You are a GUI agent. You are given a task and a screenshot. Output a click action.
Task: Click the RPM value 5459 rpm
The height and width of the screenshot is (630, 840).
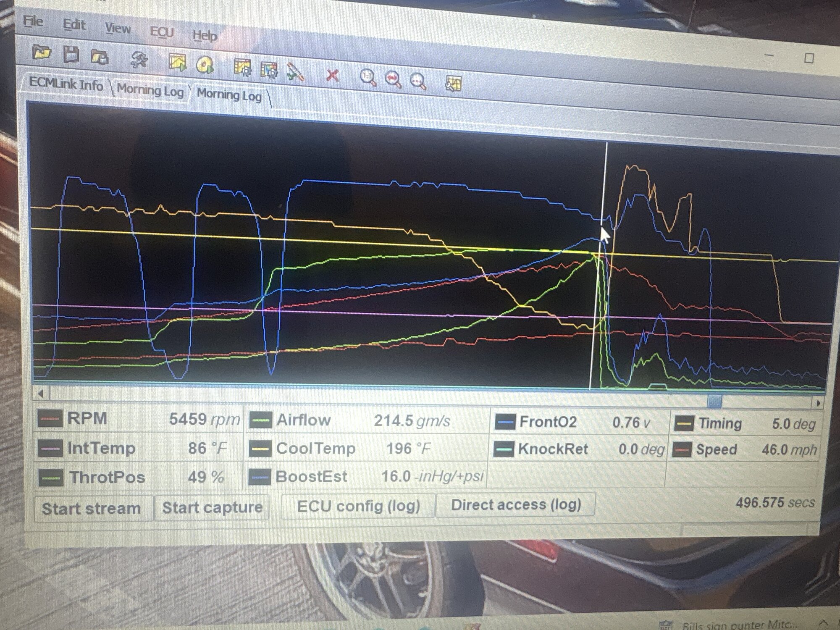pos(204,419)
